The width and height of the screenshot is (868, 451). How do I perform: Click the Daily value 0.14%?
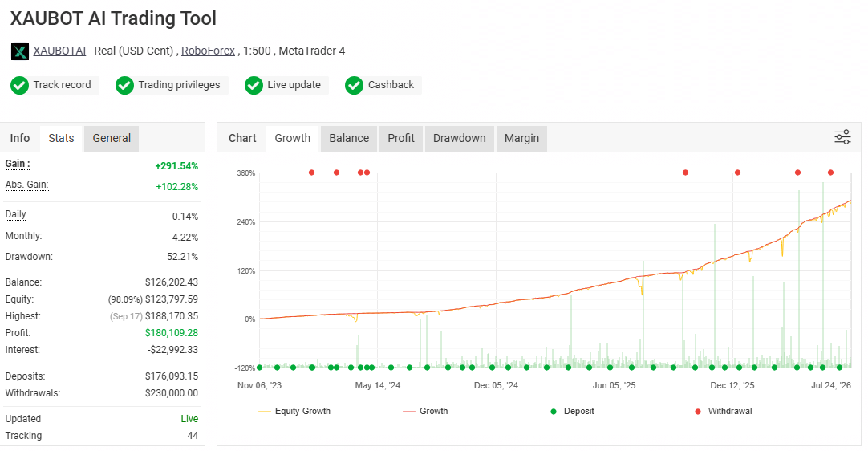click(185, 217)
